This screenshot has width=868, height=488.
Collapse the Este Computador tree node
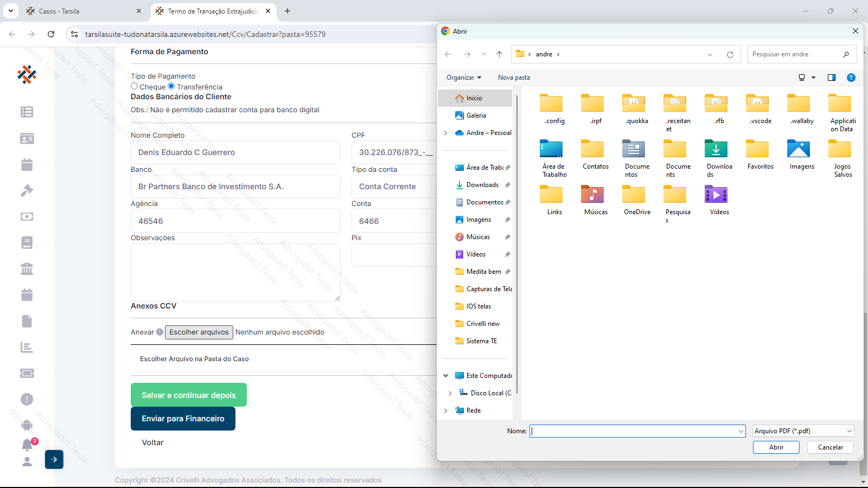(446, 376)
